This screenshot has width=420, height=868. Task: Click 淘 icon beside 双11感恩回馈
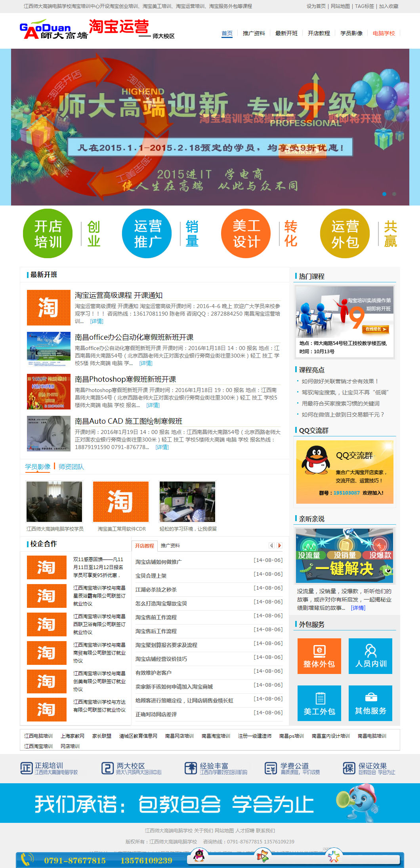click(47, 567)
